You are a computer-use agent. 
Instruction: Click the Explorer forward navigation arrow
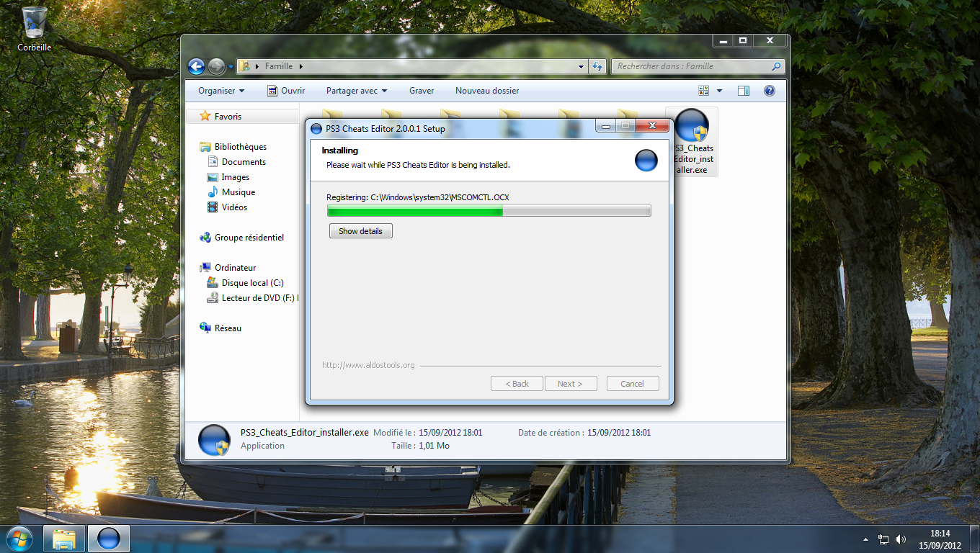[216, 66]
